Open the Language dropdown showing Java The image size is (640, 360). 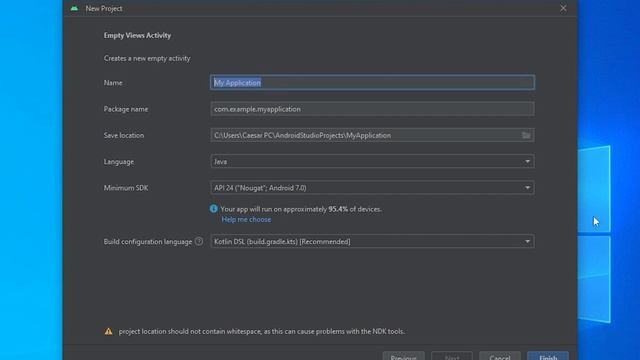[372, 162]
